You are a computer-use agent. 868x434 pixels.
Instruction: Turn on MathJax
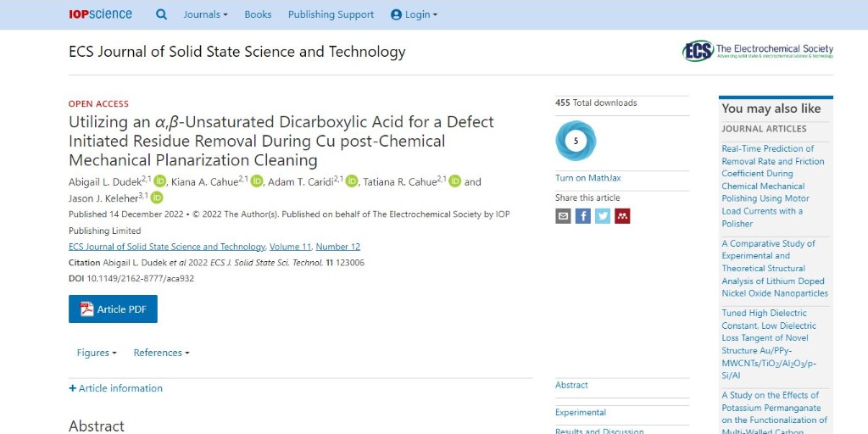[x=588, y=178]
